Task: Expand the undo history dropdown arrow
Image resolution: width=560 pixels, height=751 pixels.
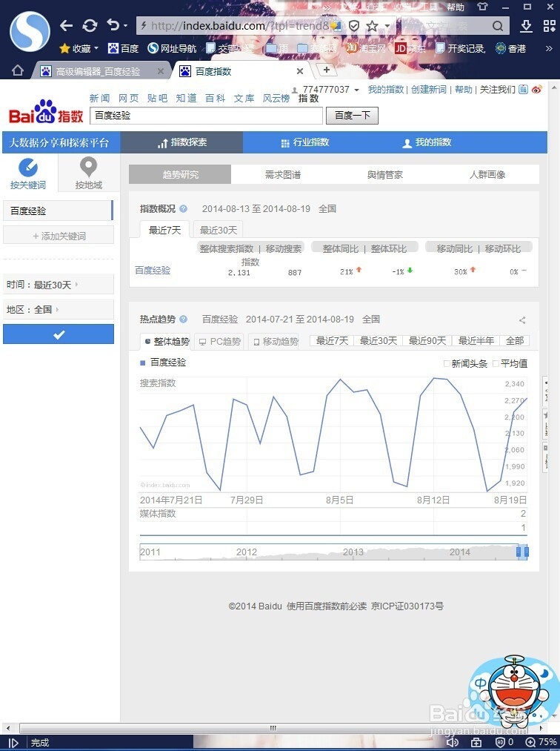Action: (x=125, y=26)
